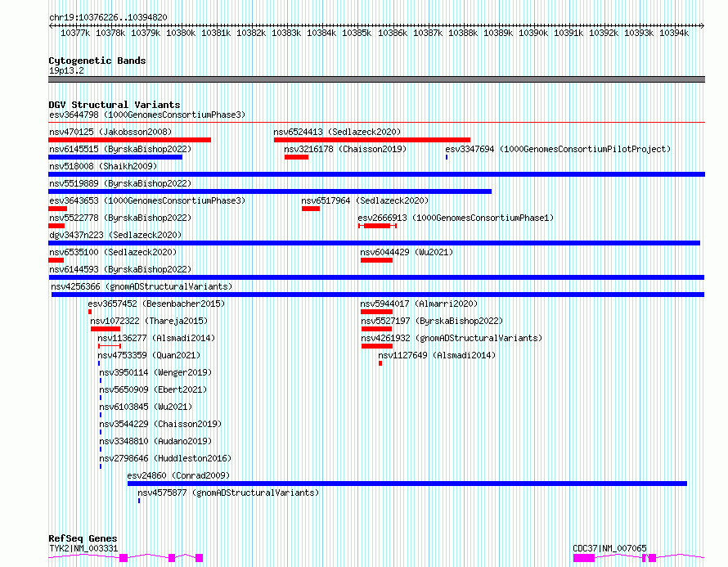
Task: Click nsv5944017 (Almarri2020) label
Action: click(x=419, y=304)
